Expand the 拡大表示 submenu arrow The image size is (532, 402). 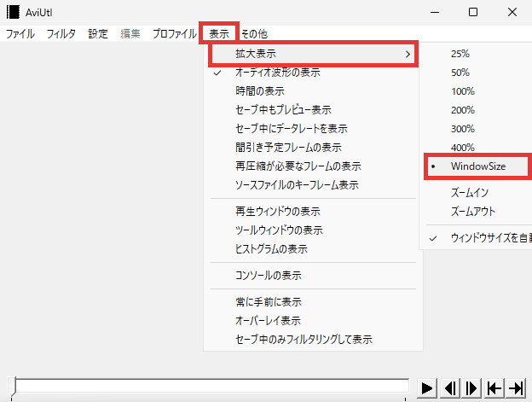[x=408, y=54]
